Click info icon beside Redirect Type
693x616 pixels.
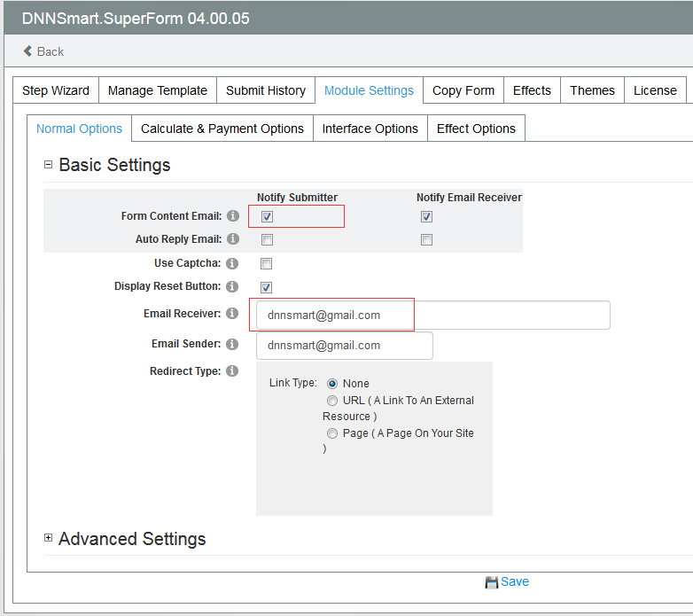[232, 370]
